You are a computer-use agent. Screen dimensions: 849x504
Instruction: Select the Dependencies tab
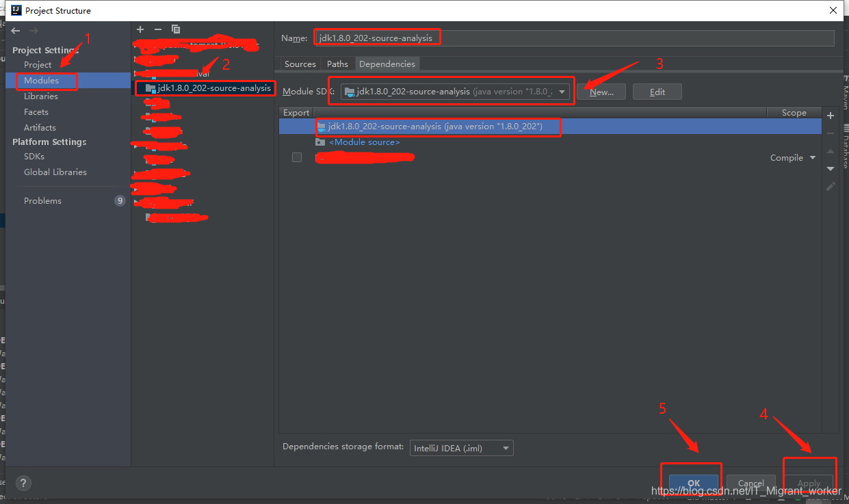[x=387, y=64]
